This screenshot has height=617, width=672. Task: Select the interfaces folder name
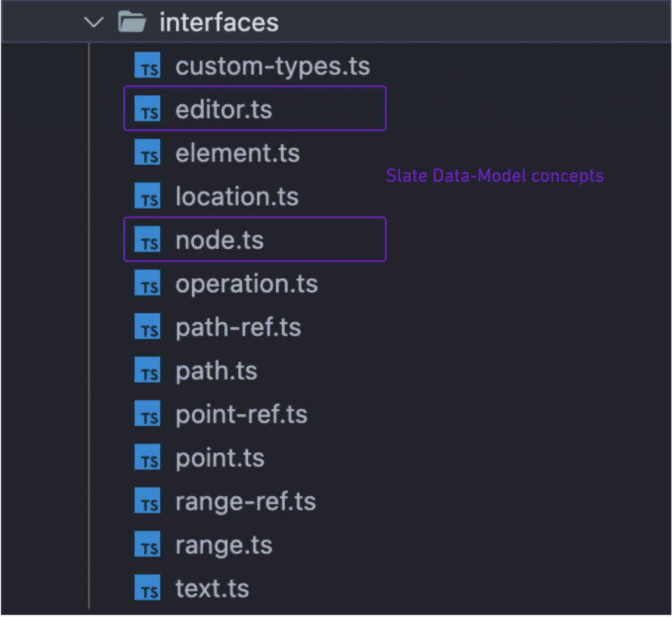(219, 22)
